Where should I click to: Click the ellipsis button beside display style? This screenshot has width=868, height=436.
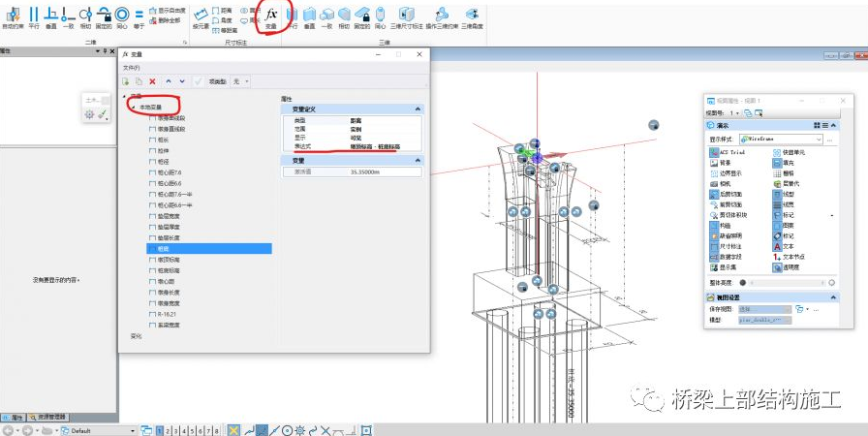pyautogui.click(x=830, y=140)
